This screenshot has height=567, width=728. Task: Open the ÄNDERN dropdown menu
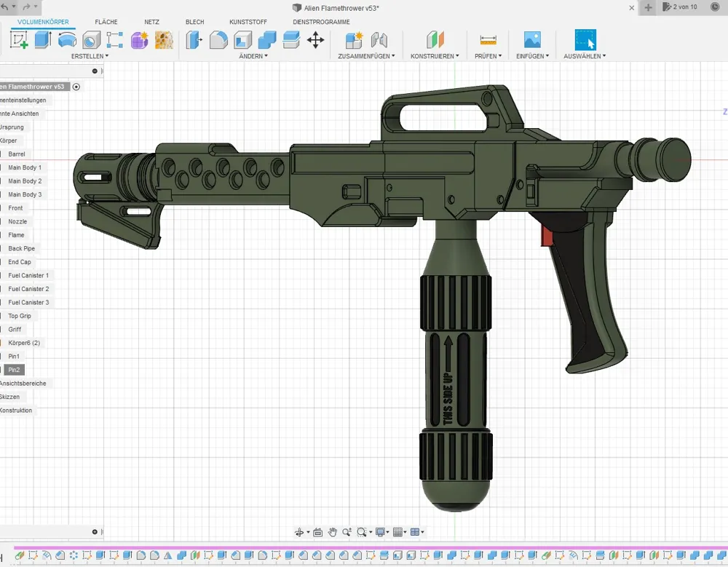point(253,55)
